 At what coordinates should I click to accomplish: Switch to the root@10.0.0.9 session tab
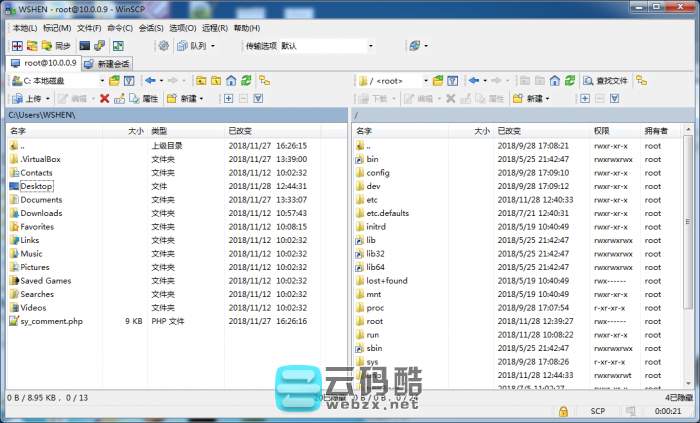point(44,63)
